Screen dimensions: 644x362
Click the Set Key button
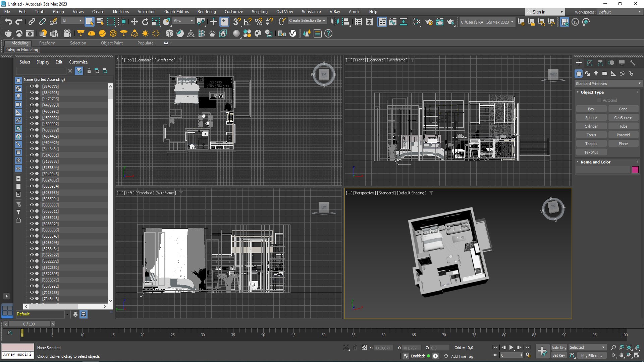559,355
